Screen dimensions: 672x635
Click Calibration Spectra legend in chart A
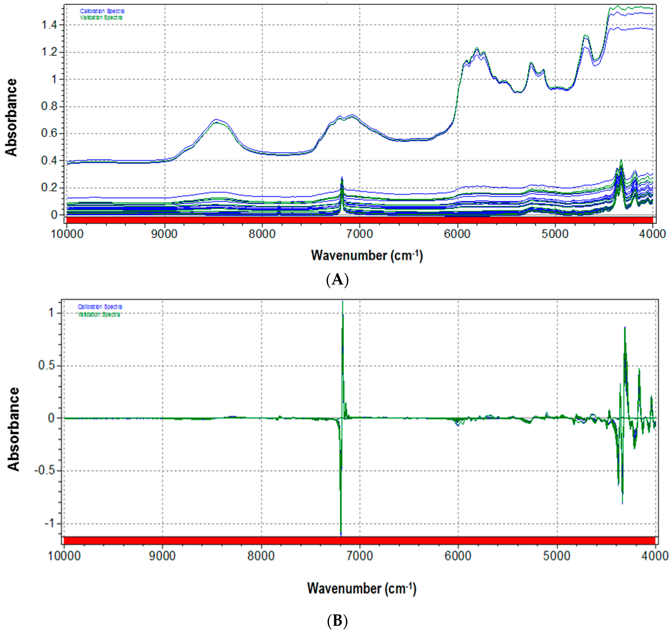coord(102,11)
